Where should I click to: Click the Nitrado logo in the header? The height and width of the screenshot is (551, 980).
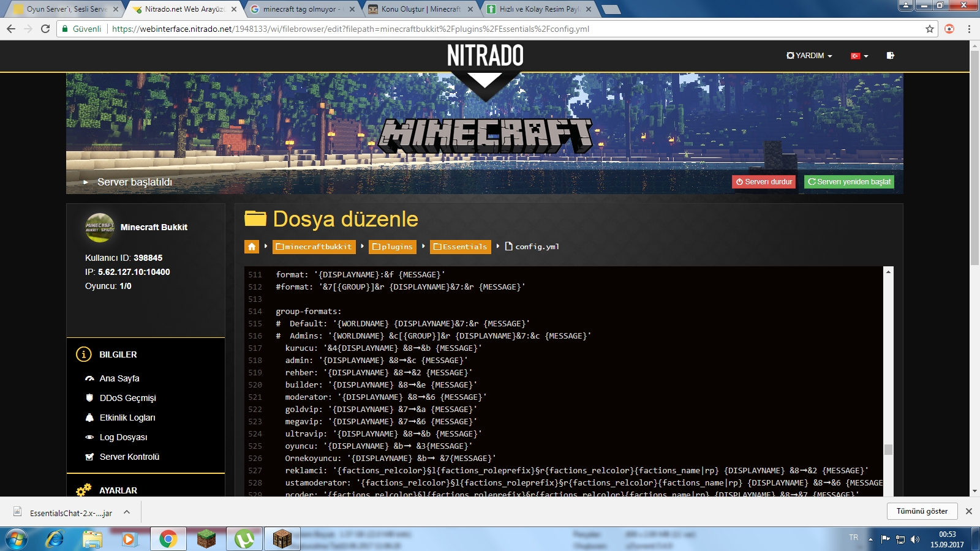(485, 56)
